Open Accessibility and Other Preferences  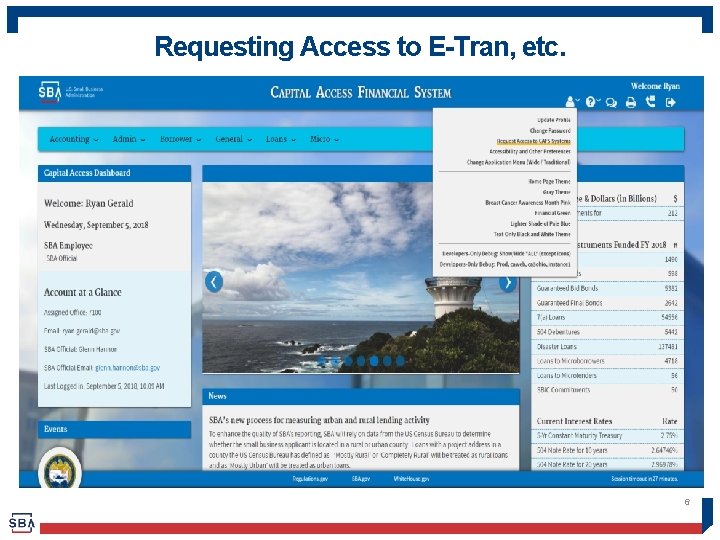point(530,151)
